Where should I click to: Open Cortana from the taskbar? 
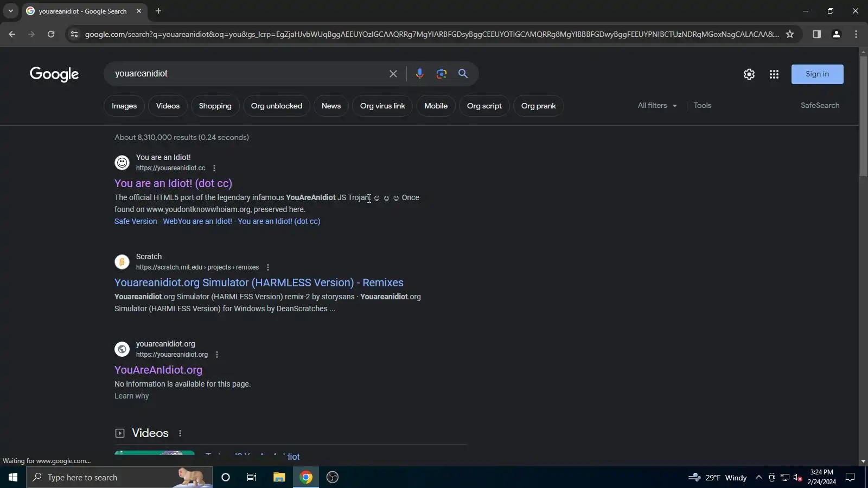226,477
